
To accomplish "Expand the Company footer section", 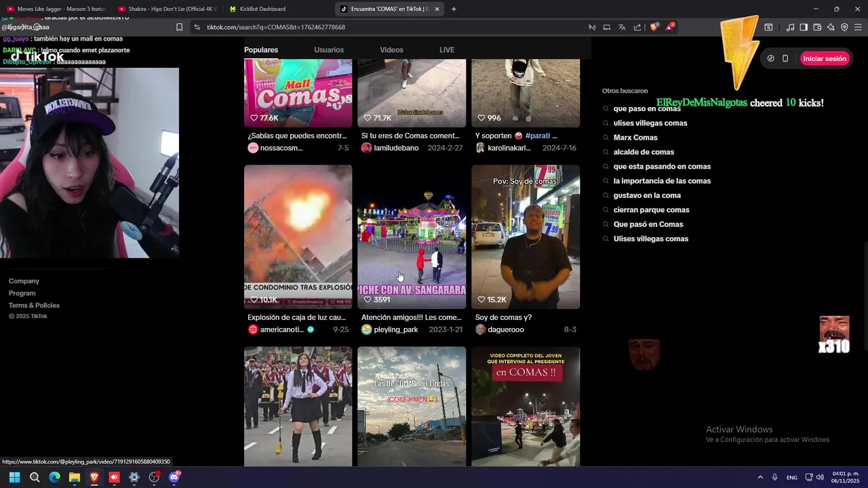I will click(x=24, y=281).
